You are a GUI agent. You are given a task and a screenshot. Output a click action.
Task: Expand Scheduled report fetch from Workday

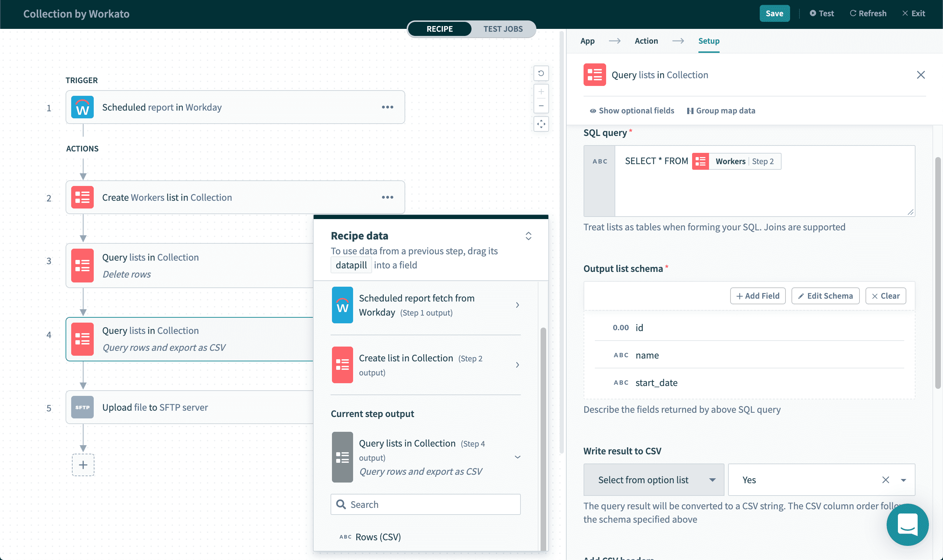coord(517,305)
